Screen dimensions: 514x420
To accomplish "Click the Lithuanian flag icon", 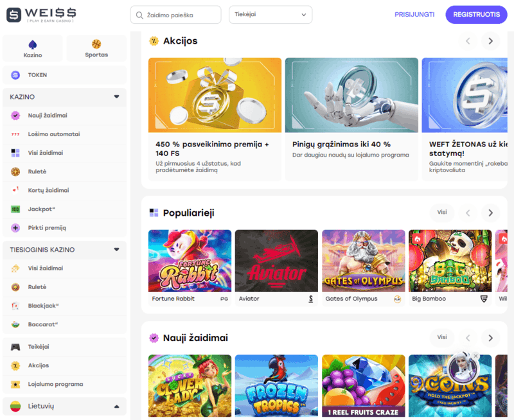I will point(15,407).
